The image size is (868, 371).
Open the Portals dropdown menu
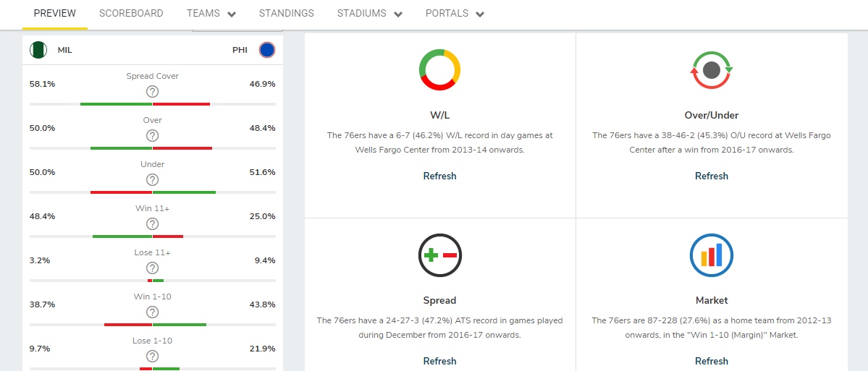(x=455, y=14)
